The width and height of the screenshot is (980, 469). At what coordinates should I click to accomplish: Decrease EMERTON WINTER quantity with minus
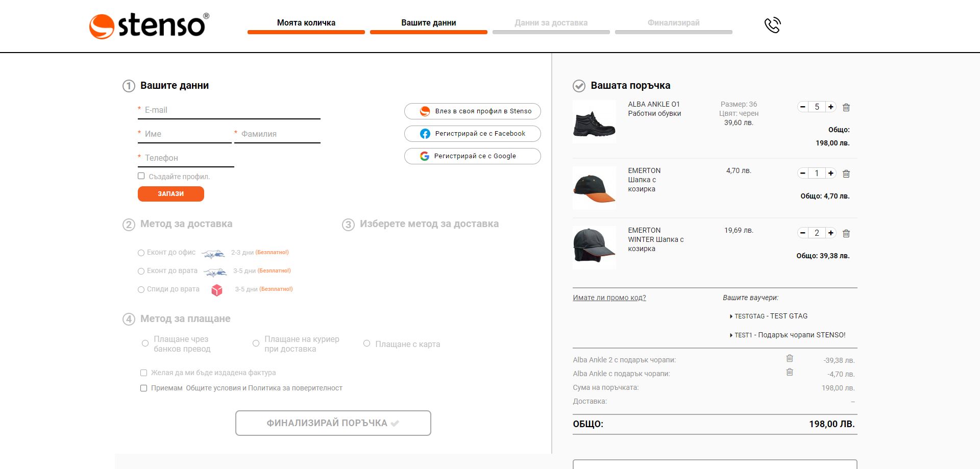[803, 233]
